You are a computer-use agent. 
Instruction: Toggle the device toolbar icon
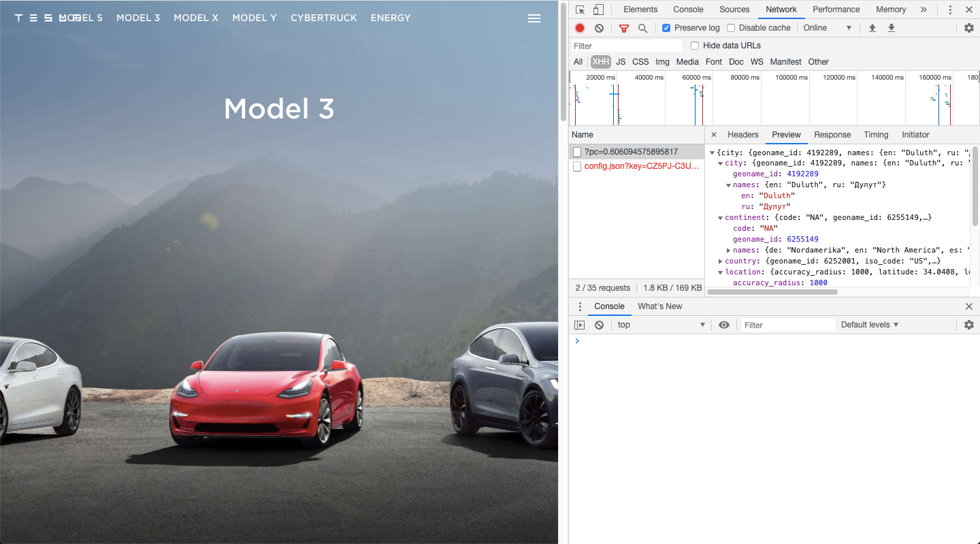598,10
